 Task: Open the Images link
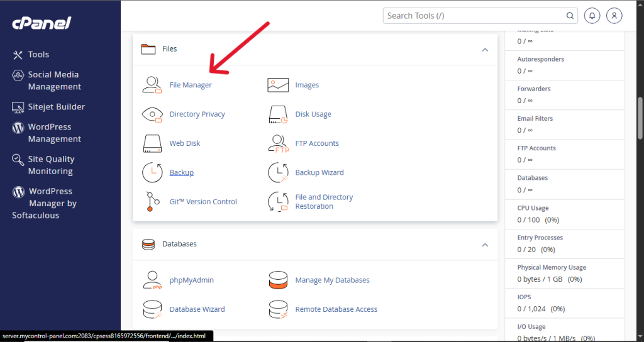(x=307, y=85)
